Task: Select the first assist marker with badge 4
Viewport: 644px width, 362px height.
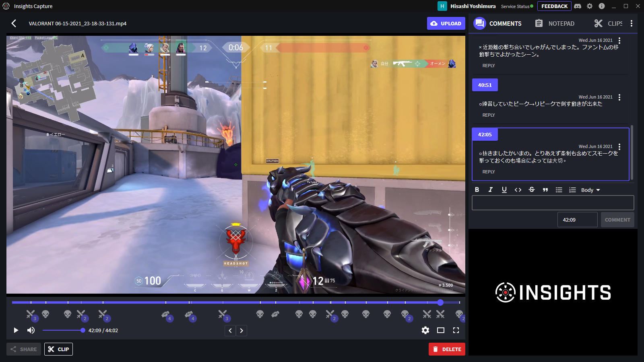Action: pyautogui.click(x=166, y=315)
